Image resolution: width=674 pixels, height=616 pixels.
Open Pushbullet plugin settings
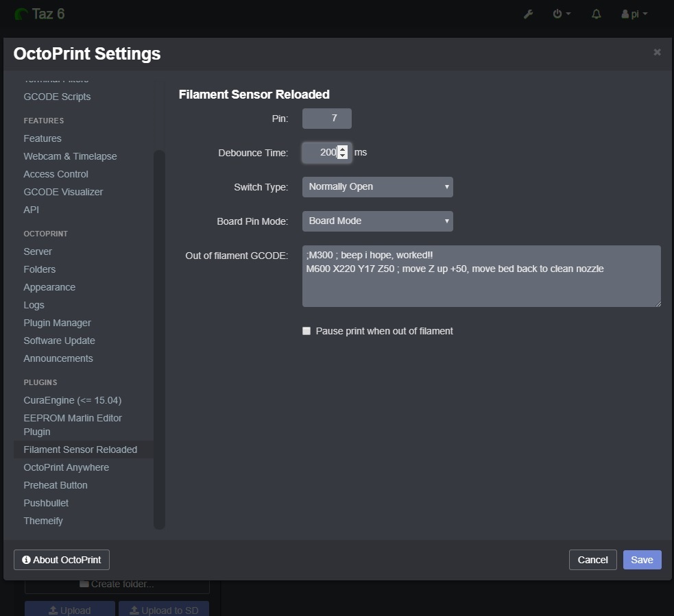[46, 503]
